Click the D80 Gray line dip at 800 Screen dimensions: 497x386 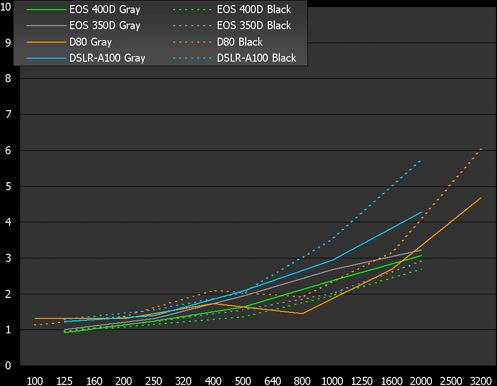click(302, 313)
